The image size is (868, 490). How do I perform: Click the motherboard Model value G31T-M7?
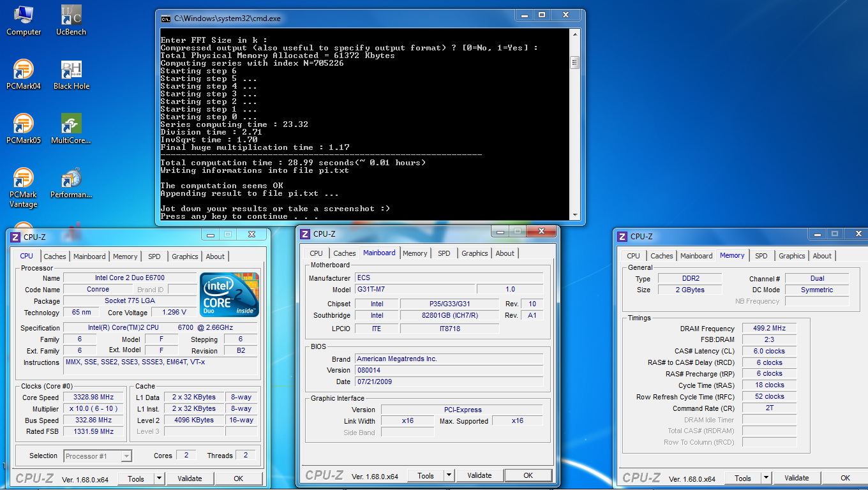(415, 289)
